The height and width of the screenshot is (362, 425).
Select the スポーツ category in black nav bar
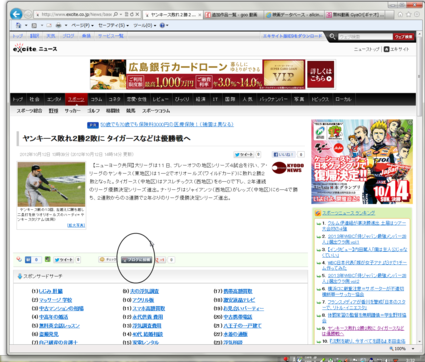(76, 99)
